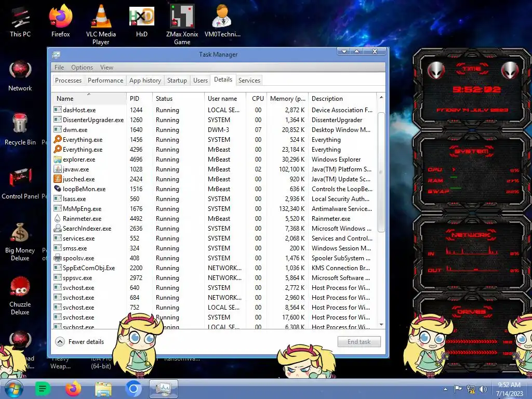Open the View menu
Image resolution: width=532 pixels, height=399 pixels.
coord(107,67)
